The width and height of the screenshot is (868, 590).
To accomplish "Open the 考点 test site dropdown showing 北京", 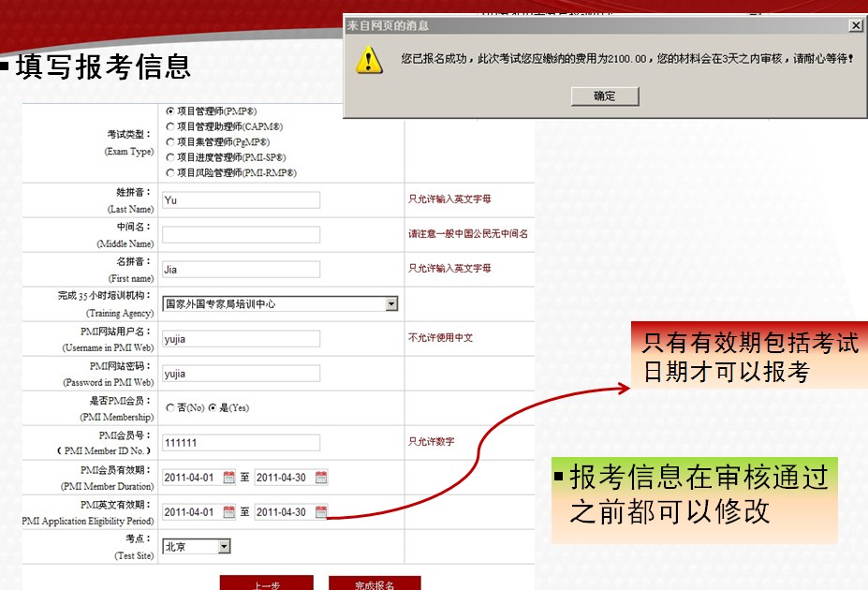I will click(224, 547).
